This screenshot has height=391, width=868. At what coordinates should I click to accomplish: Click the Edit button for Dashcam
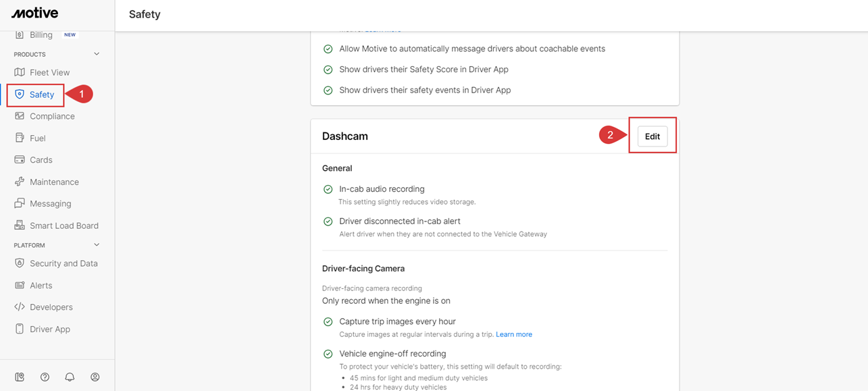point(651,136)
